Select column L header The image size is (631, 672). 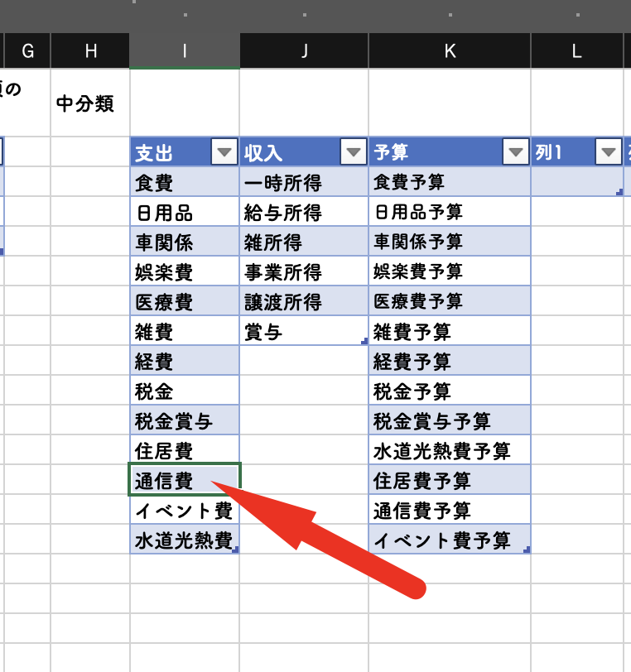(576, 51)
